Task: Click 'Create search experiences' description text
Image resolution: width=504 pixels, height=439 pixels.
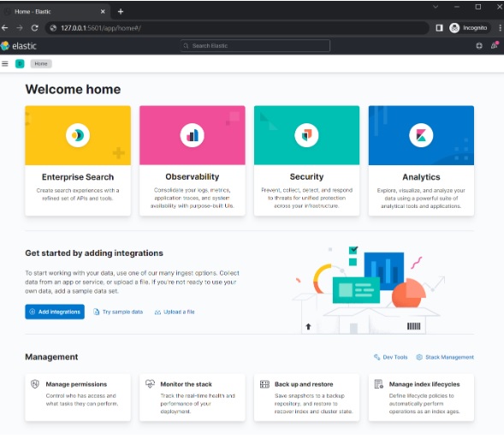Action: click(x=78, y=194)
